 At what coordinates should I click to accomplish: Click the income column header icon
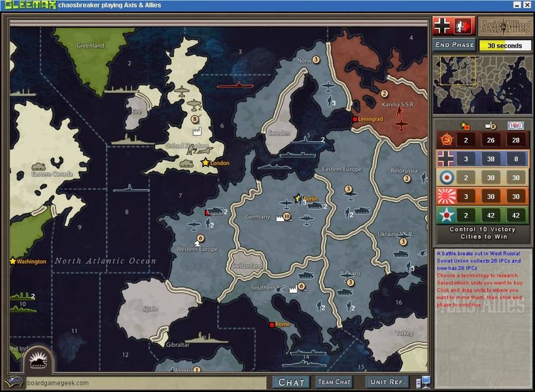coord(491,125)
